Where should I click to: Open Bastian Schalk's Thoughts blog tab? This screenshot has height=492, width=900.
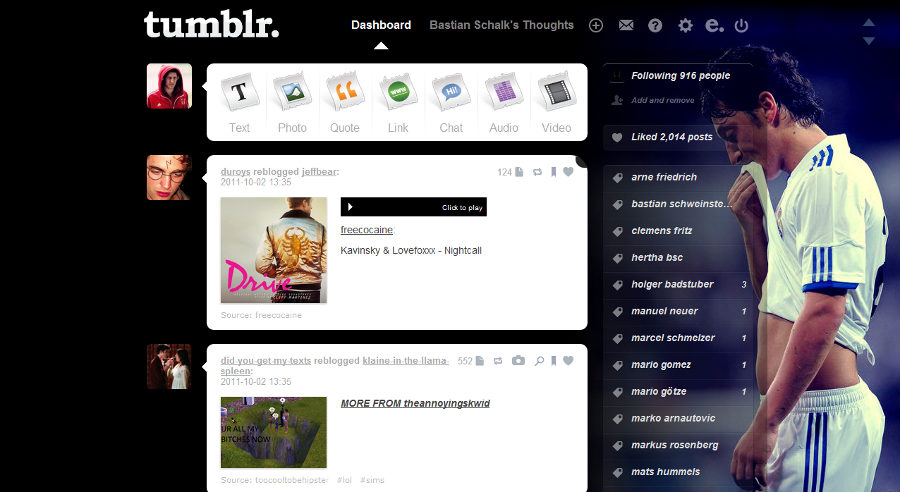502,25
